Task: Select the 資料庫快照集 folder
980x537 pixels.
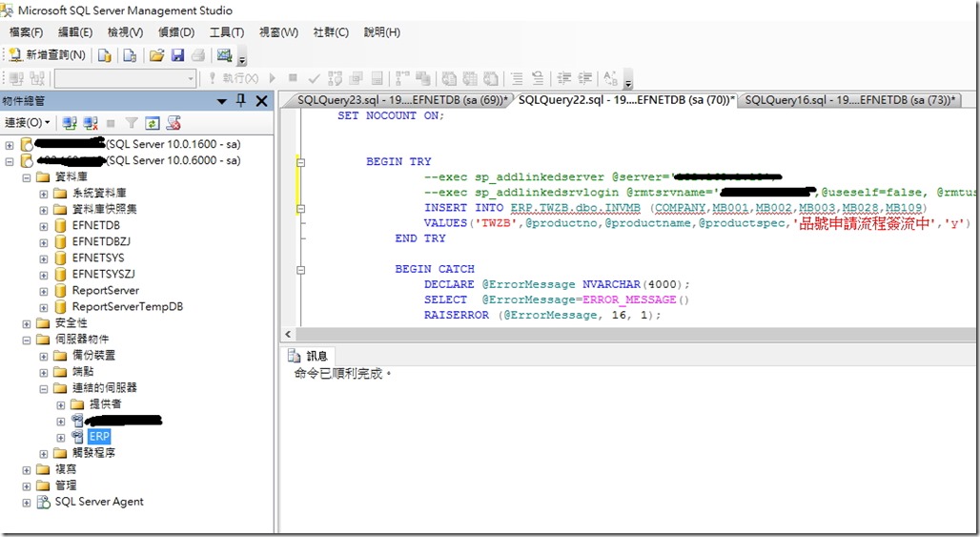Action: click(104, 209)
